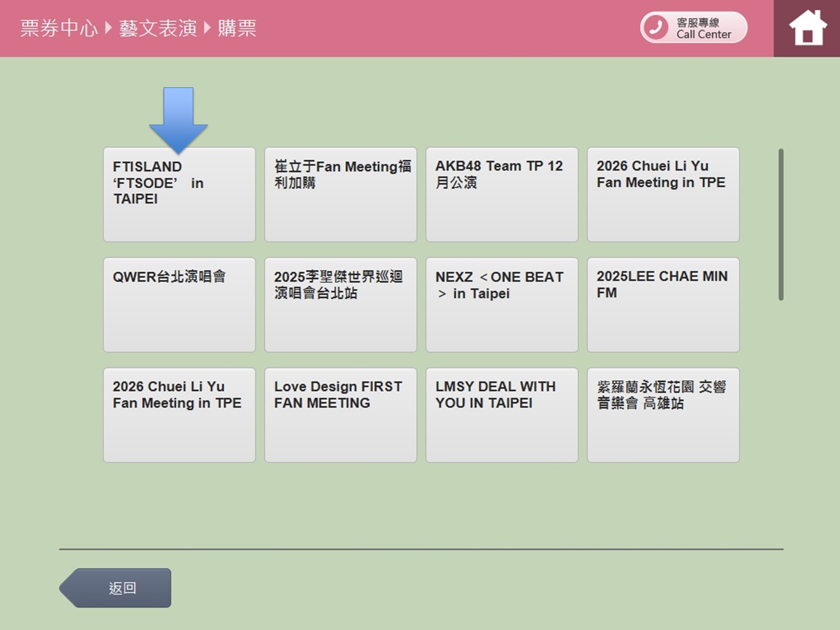
Task: Tap the Call Center phone icon
Action: click(656, 28)
